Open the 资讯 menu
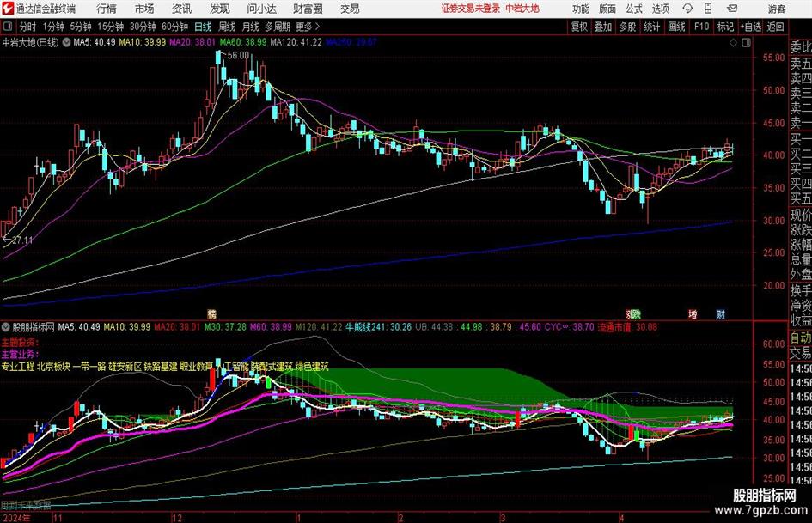Screen dimensions: 812x523 (182, 9)
